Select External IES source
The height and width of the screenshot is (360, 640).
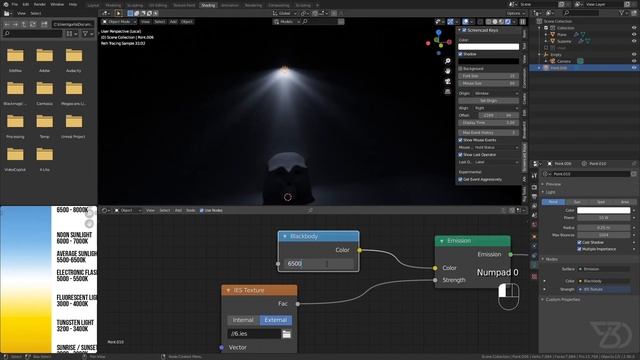276,320
